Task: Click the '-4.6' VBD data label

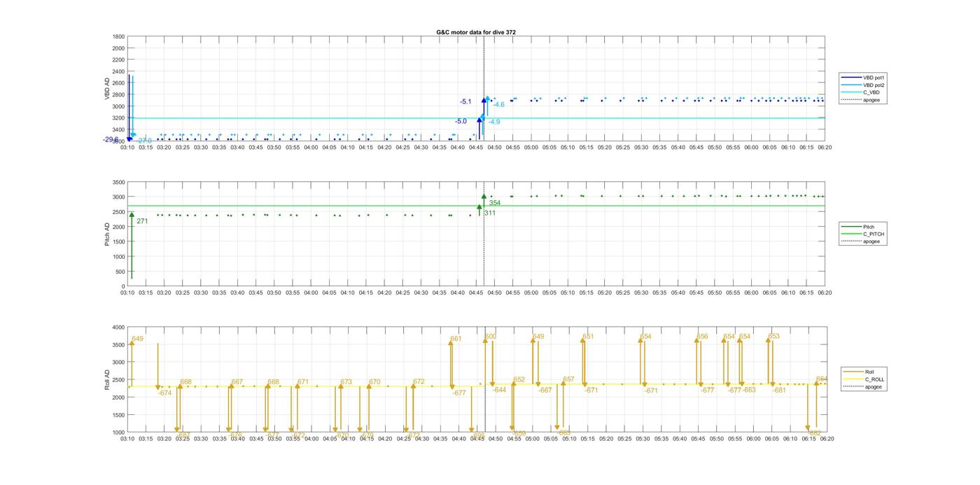Action: coord(498,105)
